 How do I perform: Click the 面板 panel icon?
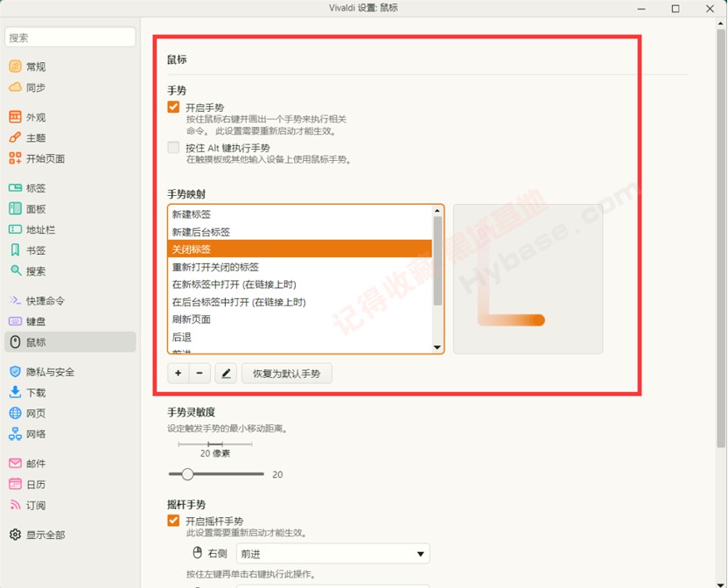[16, 208]
